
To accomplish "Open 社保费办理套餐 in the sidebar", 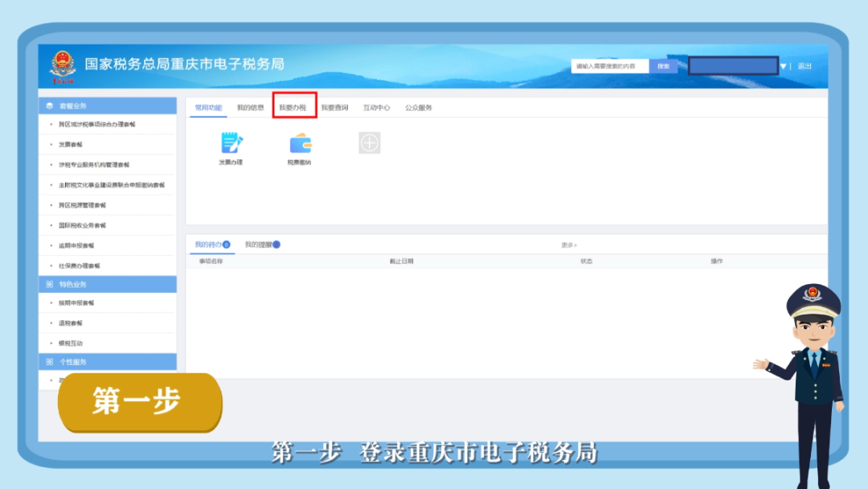I will (80, 265).
